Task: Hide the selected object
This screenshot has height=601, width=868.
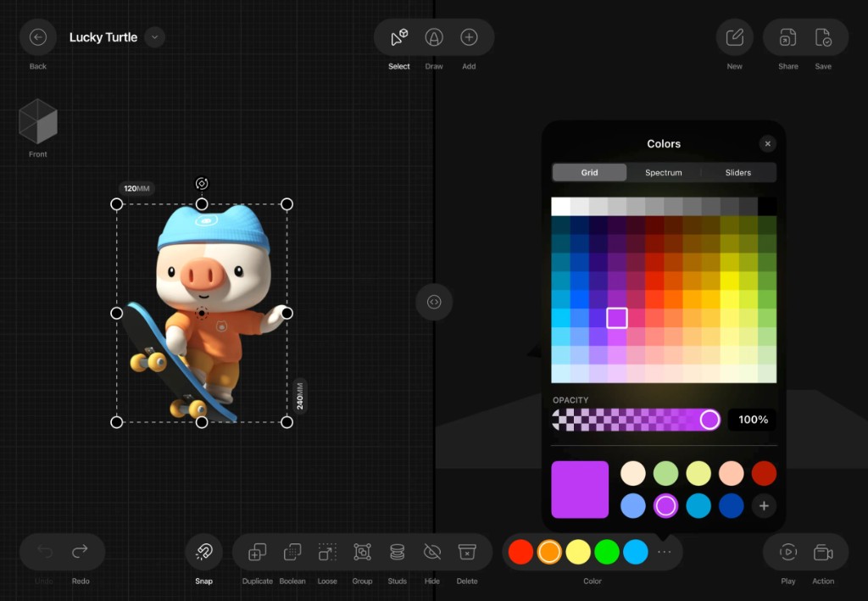Action: 431,552
